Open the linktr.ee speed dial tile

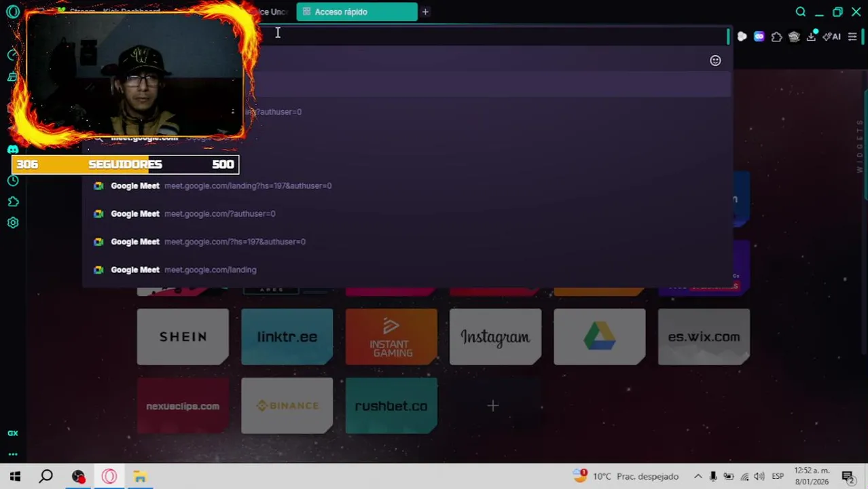click(x=287, y=337)
